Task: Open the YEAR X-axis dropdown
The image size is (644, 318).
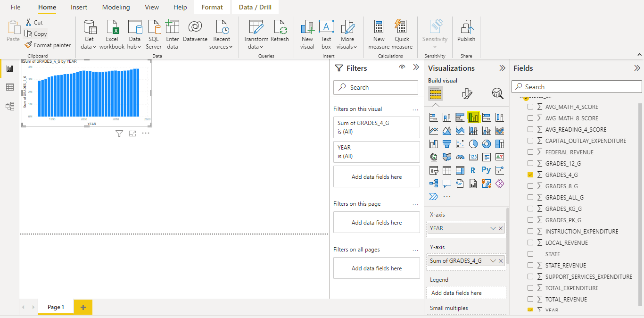Action: point(493,228)
